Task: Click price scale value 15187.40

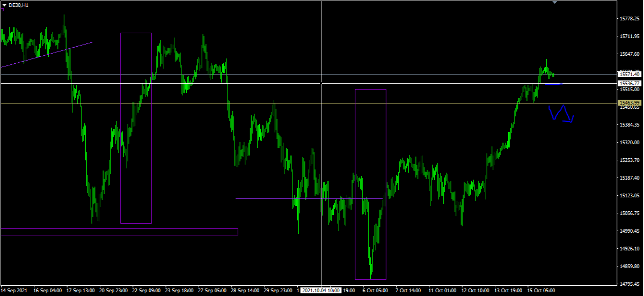Action: point(630,178)
